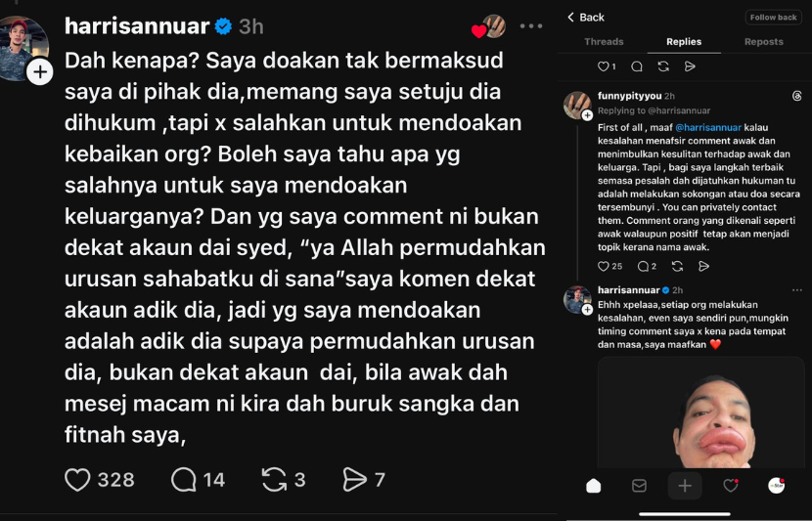
Task: Share the main post using the send icon
Action: 355,480
